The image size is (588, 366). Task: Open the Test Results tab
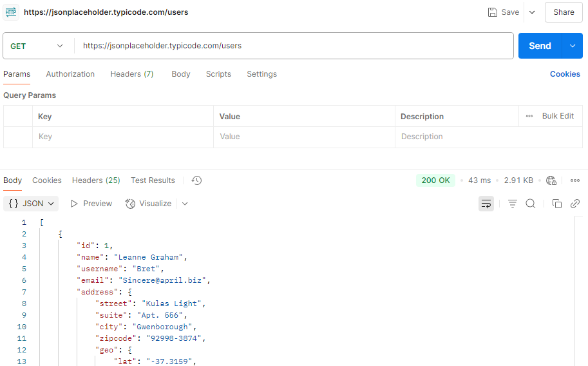[153, 180]
